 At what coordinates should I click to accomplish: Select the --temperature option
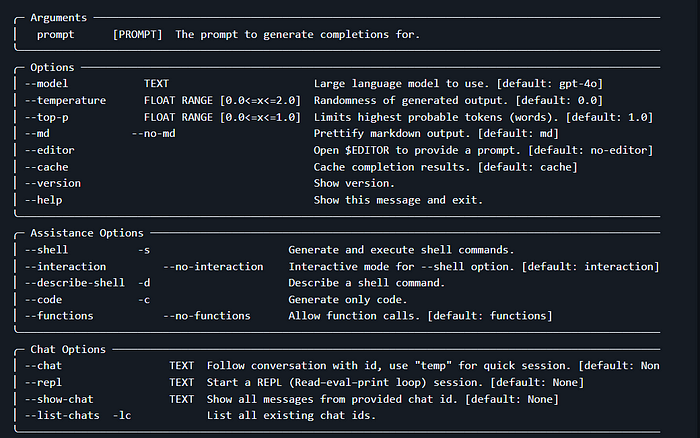click(65, 100)
